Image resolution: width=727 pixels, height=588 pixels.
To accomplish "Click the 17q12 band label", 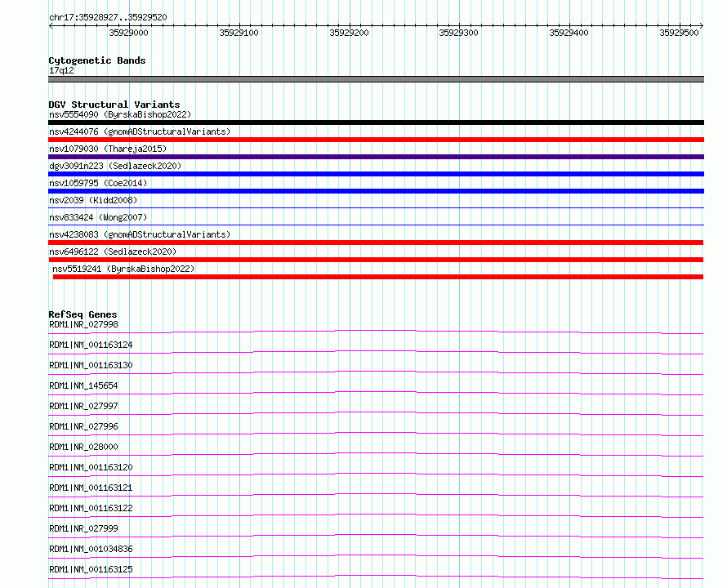I will [x=61, y=70].
